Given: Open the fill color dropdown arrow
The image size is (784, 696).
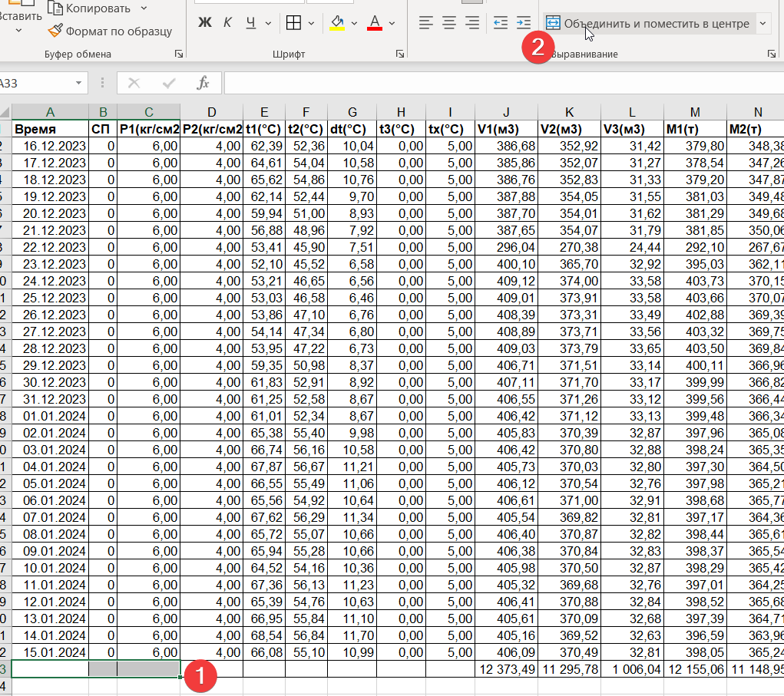Looking at the screenshot, I should pyautogui.click(x=355, y=23).
